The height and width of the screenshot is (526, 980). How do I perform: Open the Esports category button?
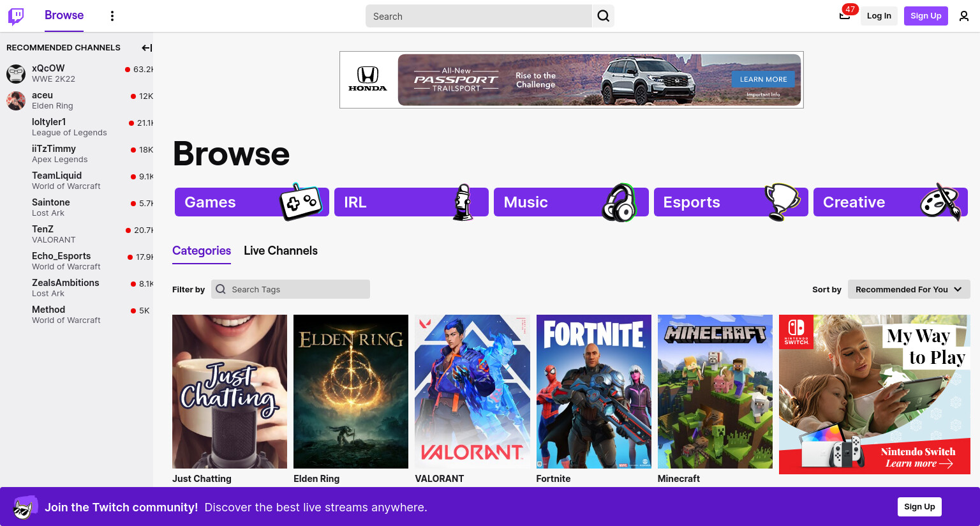tap(731, 202)
